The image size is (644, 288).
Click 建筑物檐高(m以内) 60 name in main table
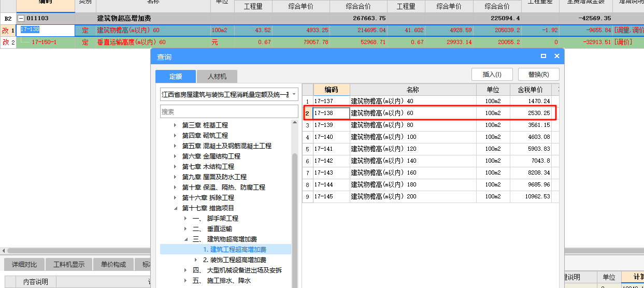tap(128, 31)
